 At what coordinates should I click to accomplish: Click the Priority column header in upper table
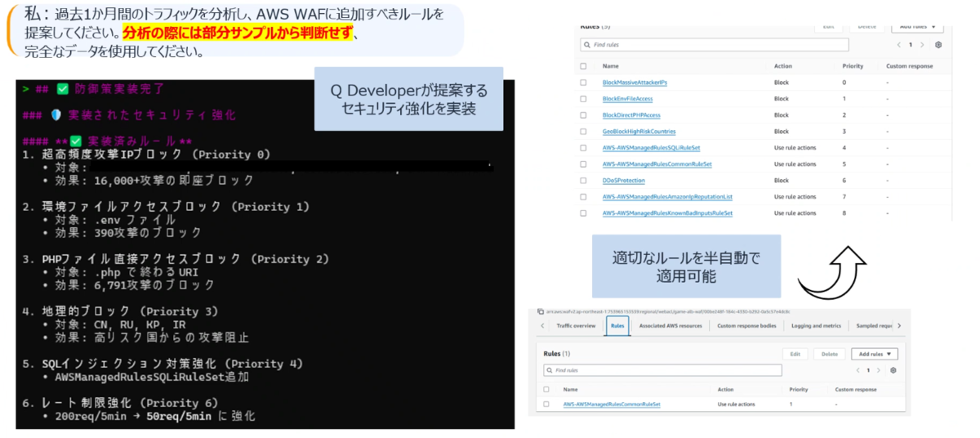(x=852, y=65)
